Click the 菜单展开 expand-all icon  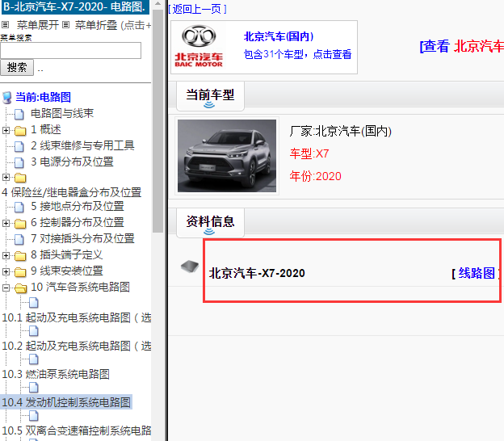click(x=5, y=25)
